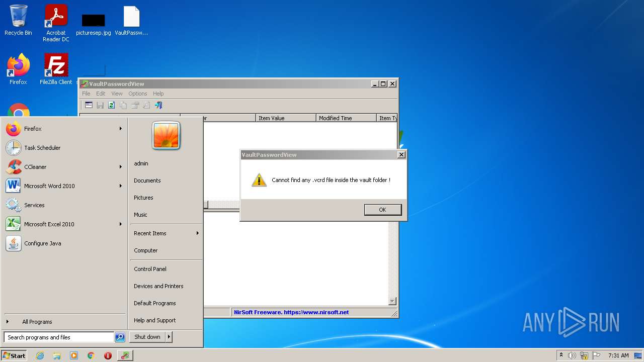Click OK in the VaultPasswordView error dialog

pos(383,210)
